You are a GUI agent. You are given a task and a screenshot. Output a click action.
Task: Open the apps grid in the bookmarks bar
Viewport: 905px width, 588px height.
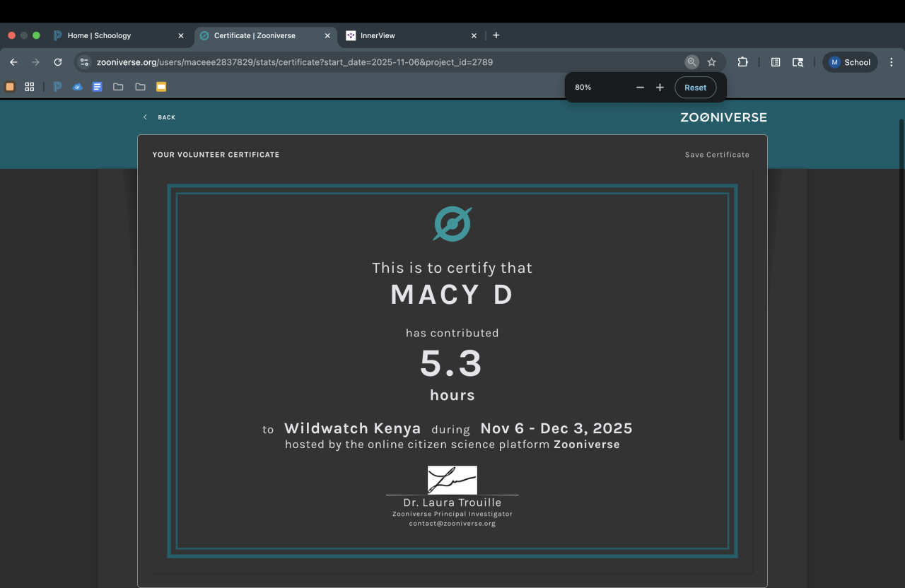30,87
